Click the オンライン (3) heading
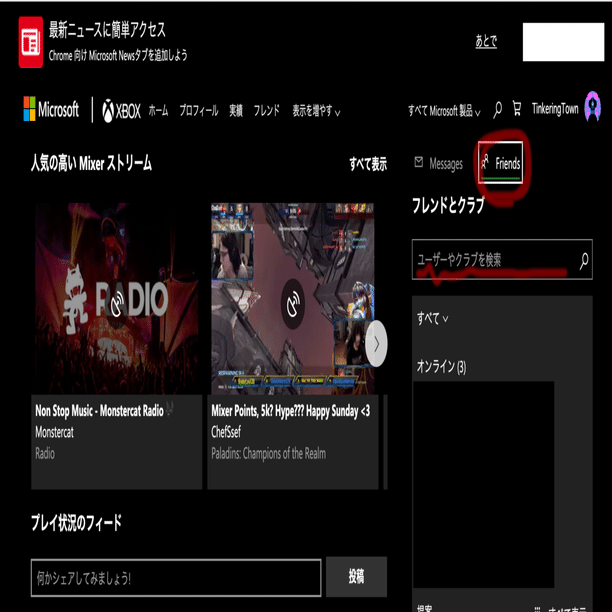 tap(441, 366)
